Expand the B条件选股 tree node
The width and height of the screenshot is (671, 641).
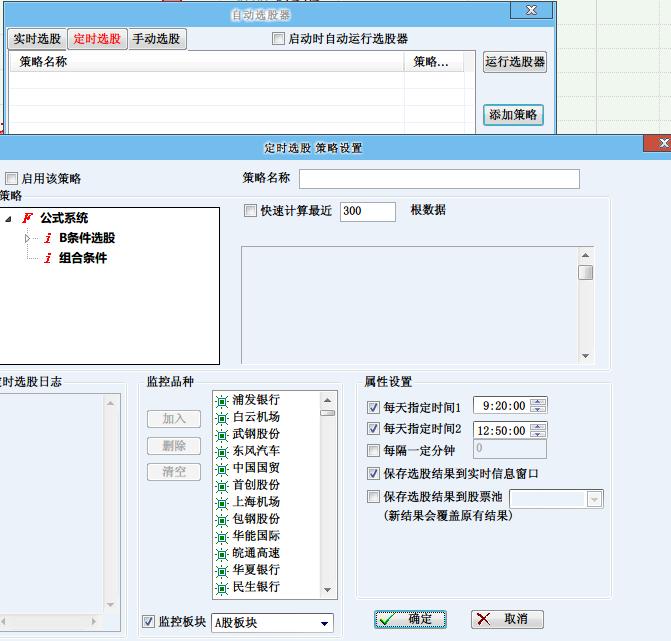point(28,238)
